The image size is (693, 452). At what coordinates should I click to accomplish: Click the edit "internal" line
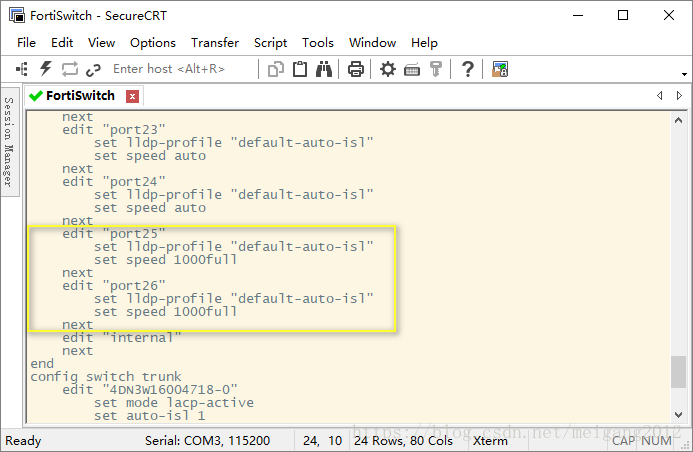(122, 338)
